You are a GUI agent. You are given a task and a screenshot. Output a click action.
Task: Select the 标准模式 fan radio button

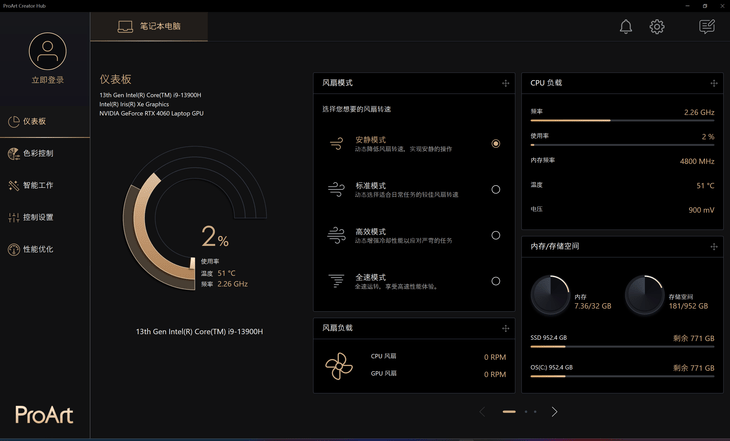pyautogui.click(x=496, y=189)
